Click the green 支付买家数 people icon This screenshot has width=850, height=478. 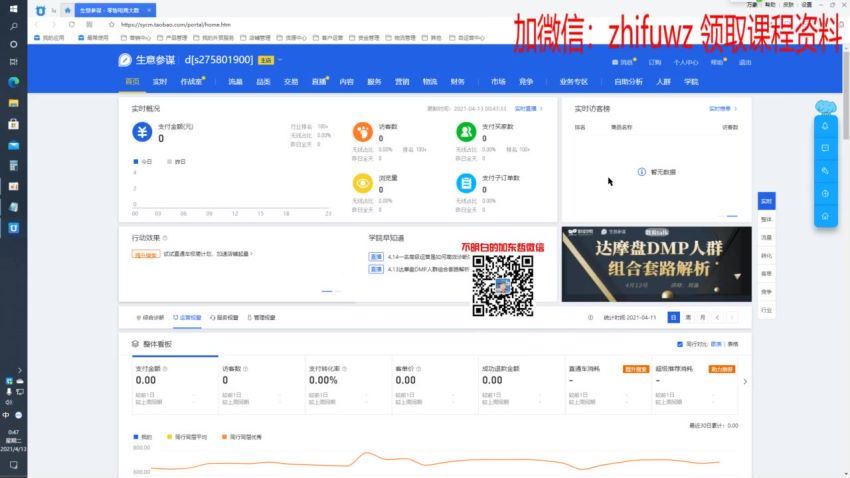(x=466, y=132)
